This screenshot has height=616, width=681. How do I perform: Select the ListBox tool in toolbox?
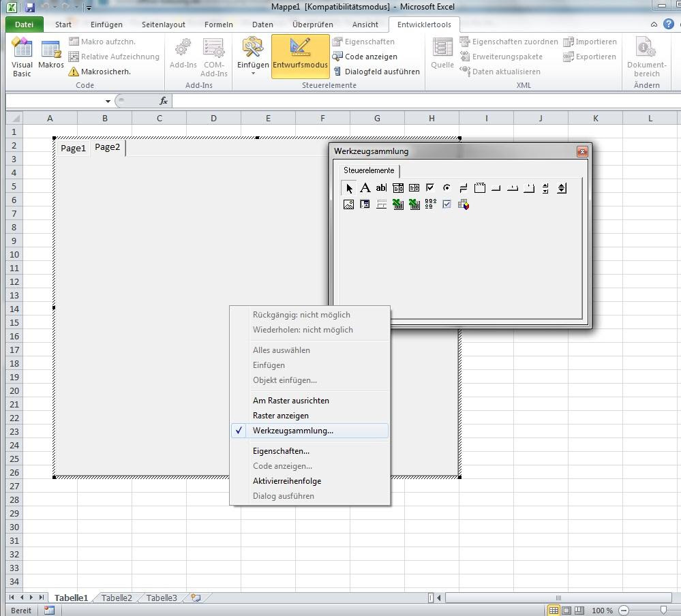click(x=414, y=188)
